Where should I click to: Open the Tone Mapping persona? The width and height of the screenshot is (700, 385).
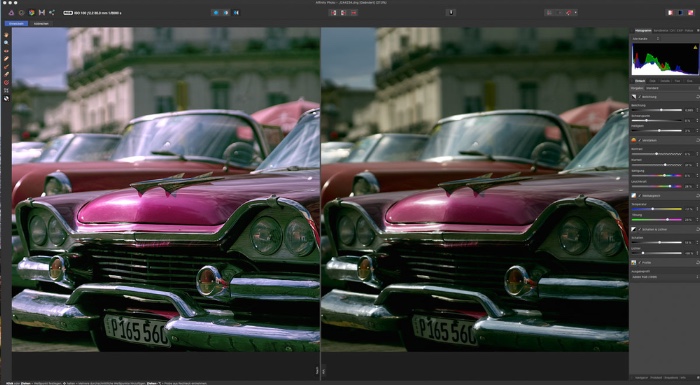[42, 13]
